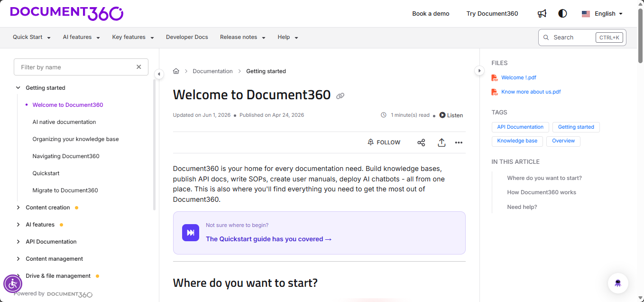Open Organizing your knowledge base article
Viewport: 644px width, 302px height.
pyautogui.click(x=75, y=139)
